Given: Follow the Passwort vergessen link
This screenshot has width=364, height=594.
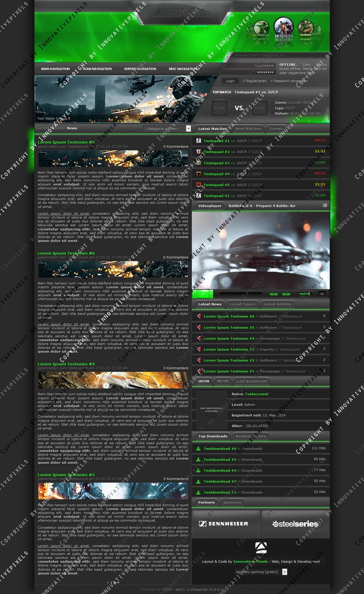Looking at the screenshot, I should 290,81.
